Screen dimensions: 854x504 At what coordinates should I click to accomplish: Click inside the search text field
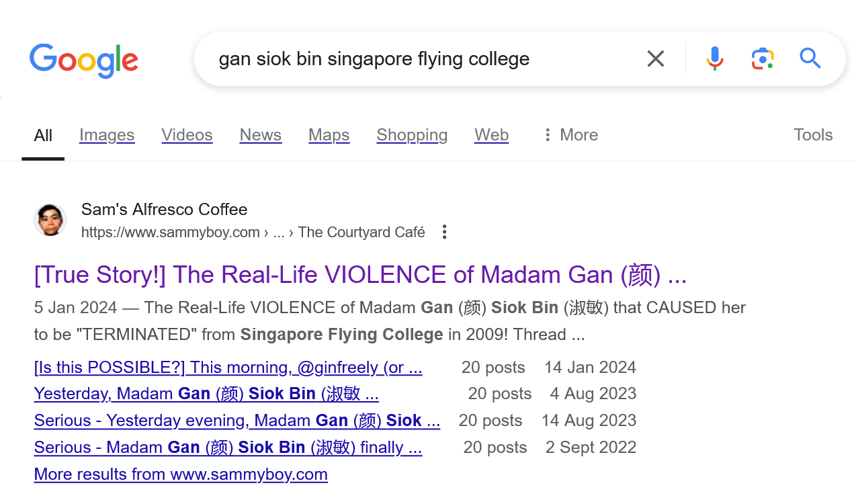pos(417,59)
